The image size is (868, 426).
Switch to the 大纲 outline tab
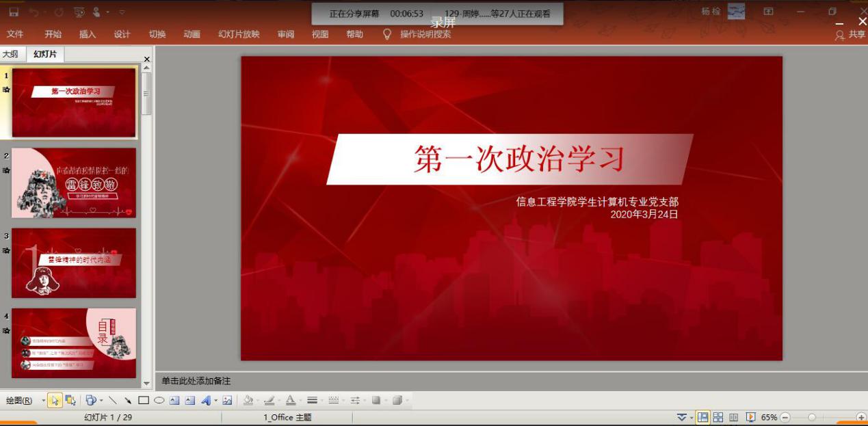click(x=11, y=54)
